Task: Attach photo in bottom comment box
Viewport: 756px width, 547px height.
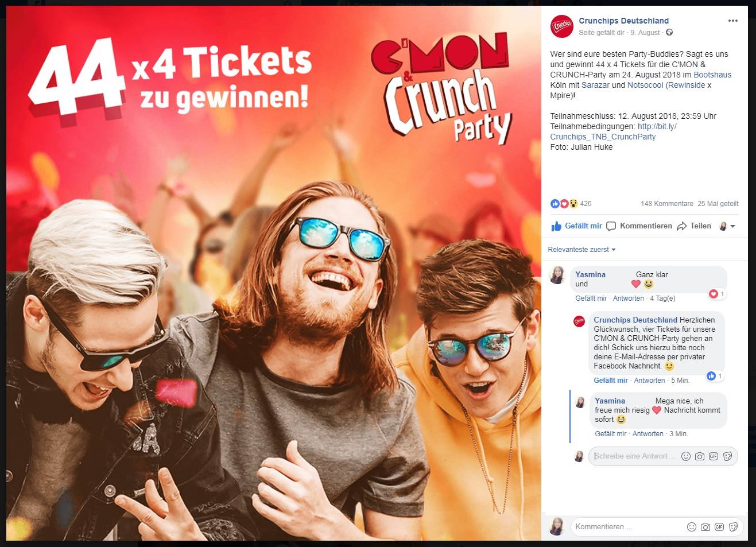Action: tap(705, 527)
